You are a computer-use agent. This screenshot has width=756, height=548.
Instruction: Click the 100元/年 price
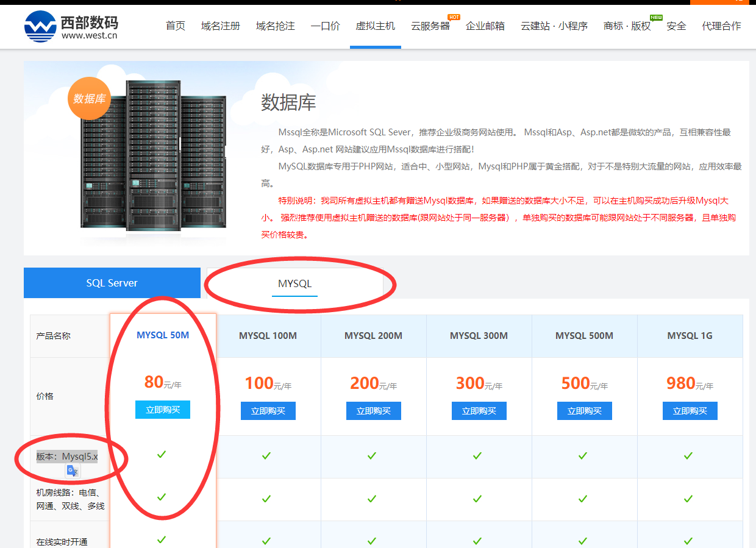point(268,383)
